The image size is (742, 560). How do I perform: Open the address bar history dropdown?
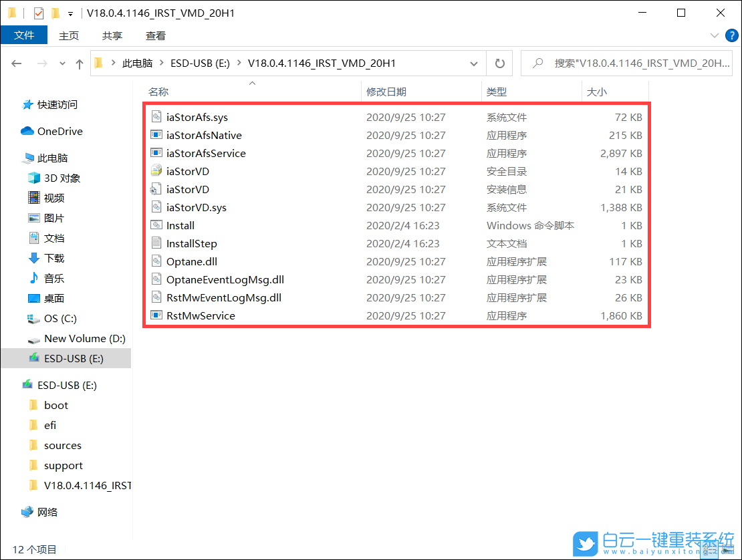tap(474, 63)
